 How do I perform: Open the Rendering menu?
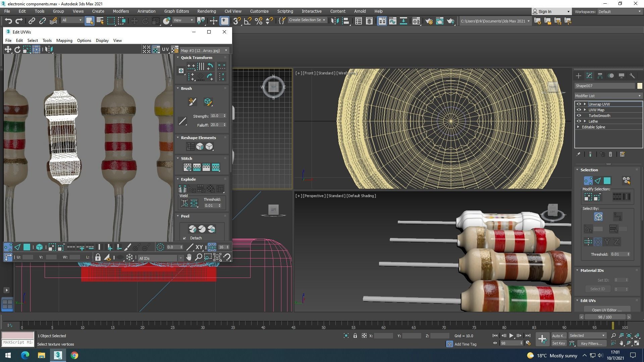206,11
